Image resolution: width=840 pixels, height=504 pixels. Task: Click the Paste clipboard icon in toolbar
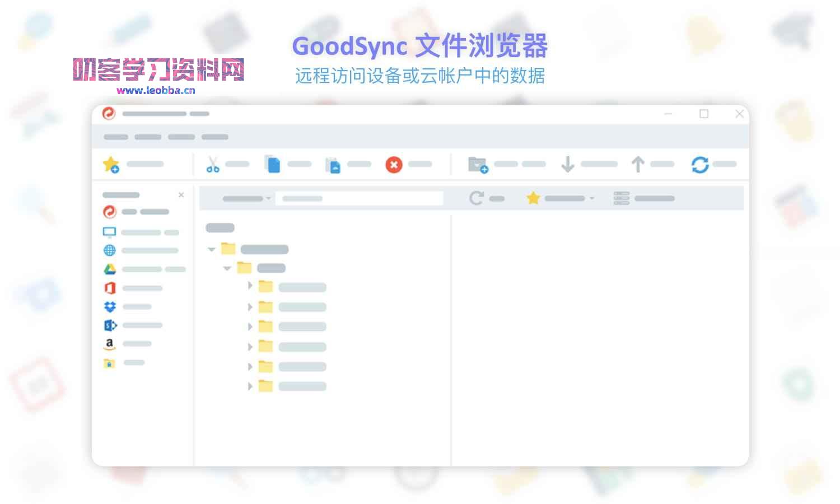pyautogui.click(x=333, y=165)
